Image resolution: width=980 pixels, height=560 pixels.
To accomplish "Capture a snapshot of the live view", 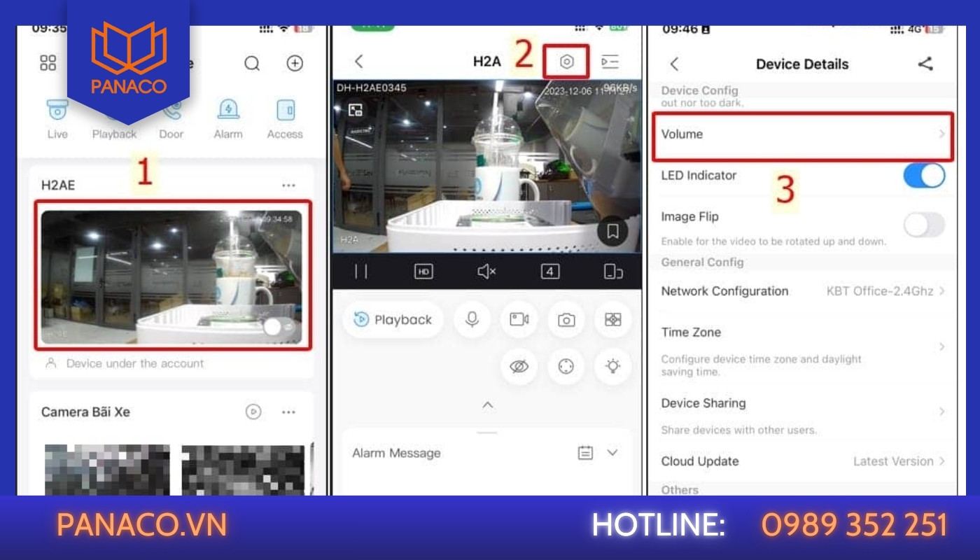I will tap(566, 319).
